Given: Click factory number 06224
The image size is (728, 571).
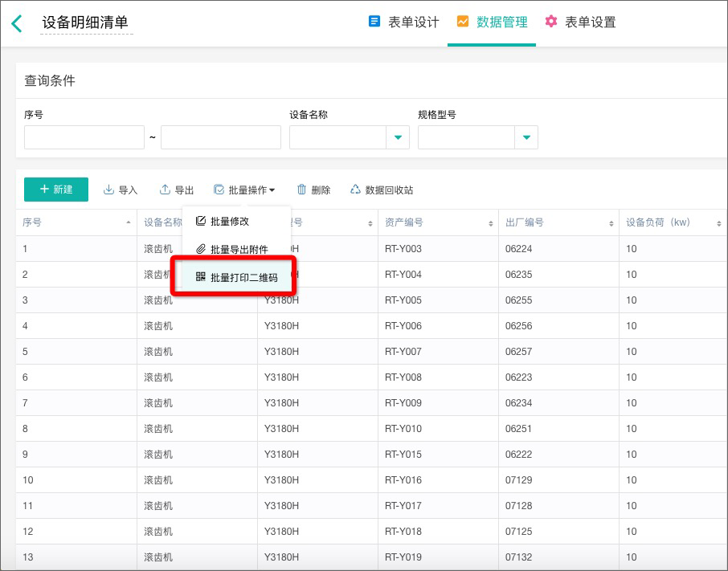Looking at the screenshot, I should (x=518, y=249).
